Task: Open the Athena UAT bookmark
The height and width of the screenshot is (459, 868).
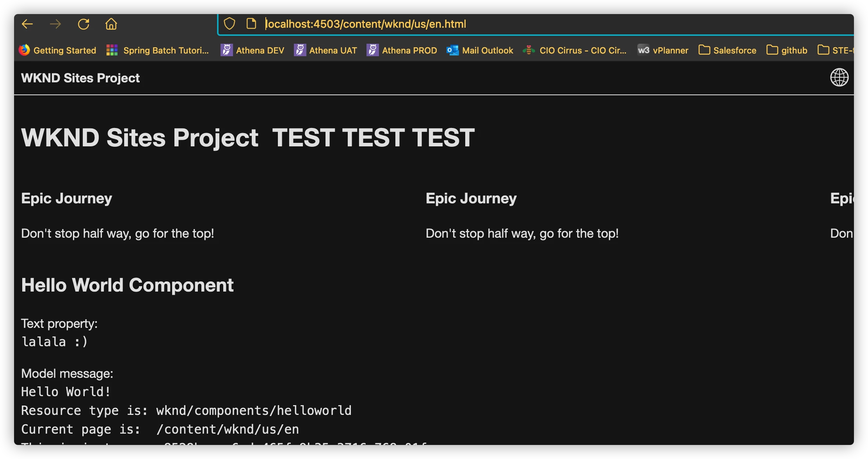Action: coord(325,50)
